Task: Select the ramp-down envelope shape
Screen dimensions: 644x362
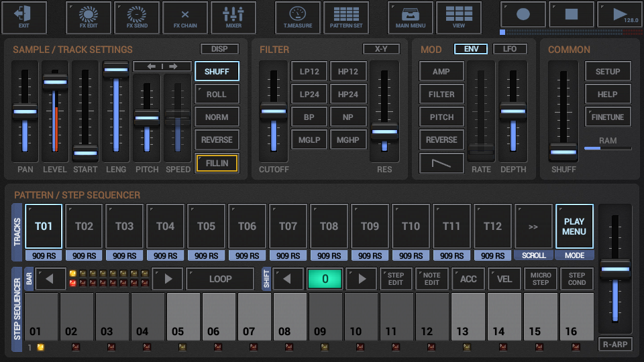Action: [x=441, y=164]
